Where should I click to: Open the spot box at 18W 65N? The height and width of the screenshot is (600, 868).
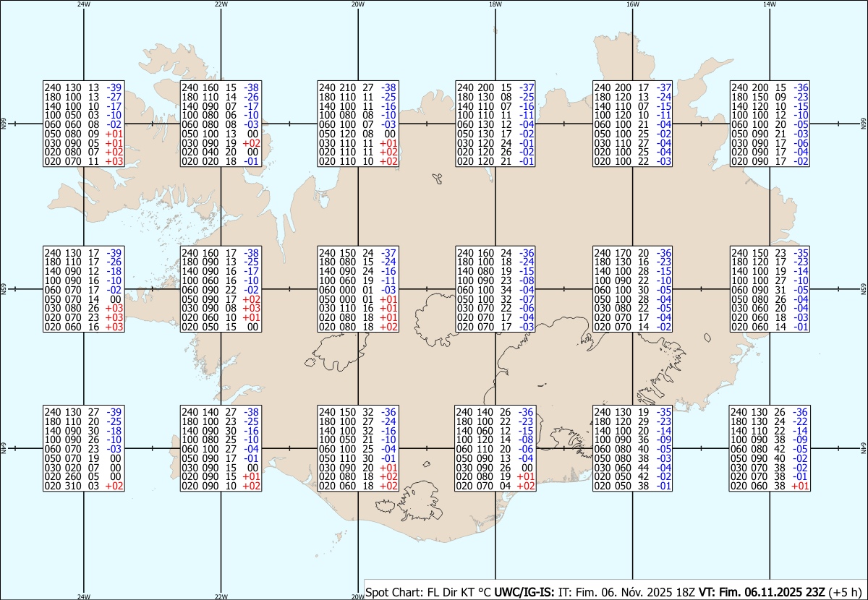click(x=495, y=289)
